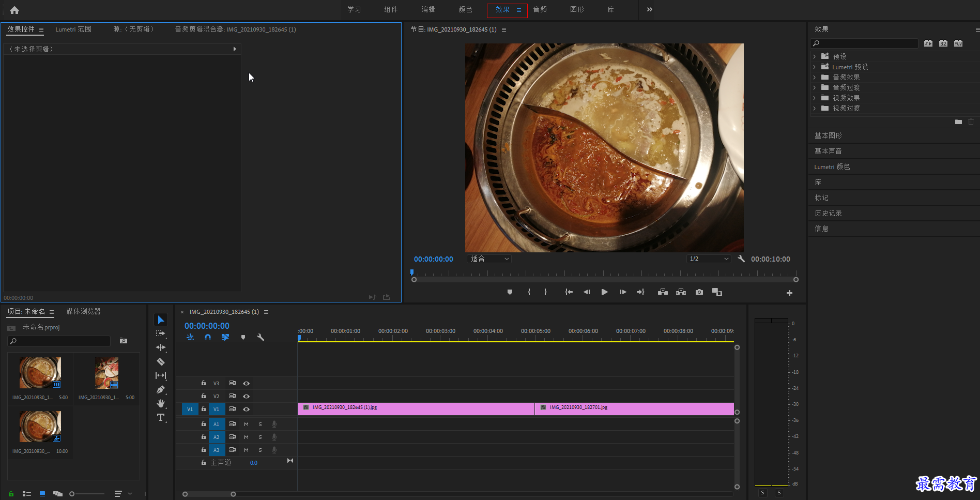Click Mark In button
The width and height of the screenshot is (980, 500).
pos(529,292)
